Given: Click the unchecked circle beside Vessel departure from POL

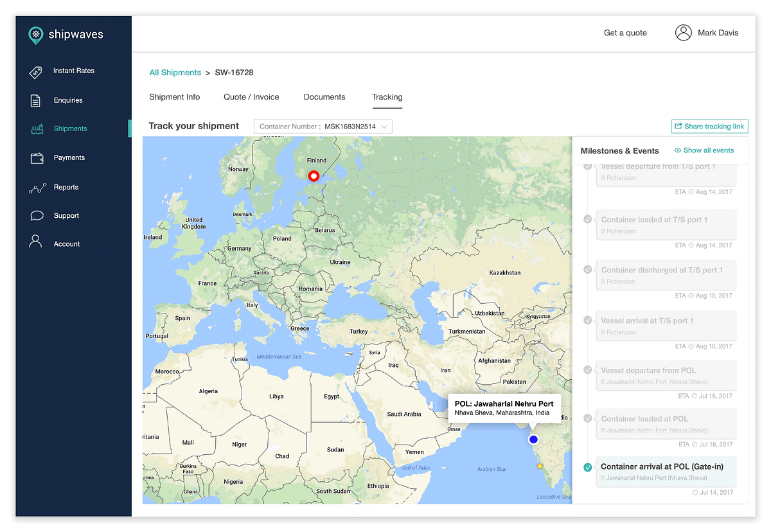Looking at the screenshot, I should (587, 369).
